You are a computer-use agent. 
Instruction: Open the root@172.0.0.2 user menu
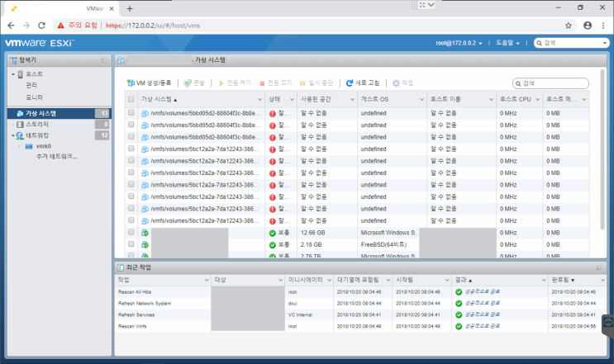[x=459, y=43]
